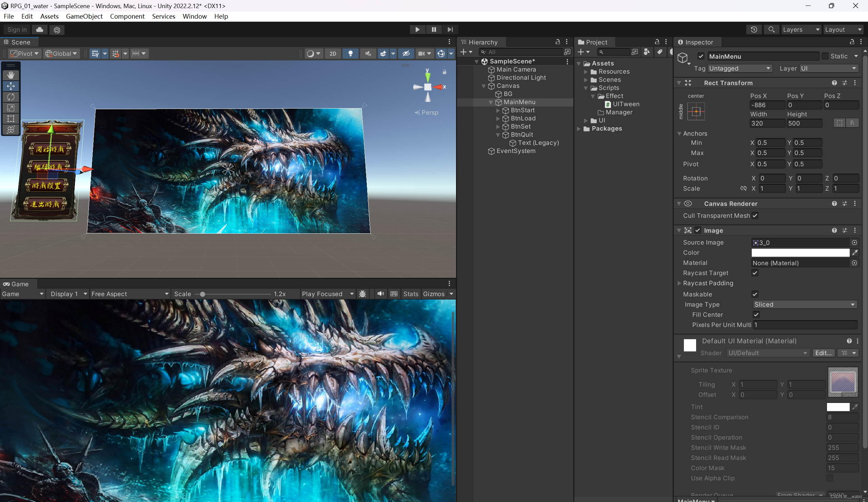
Task: Open the Window menu
Action: point(195,16)
